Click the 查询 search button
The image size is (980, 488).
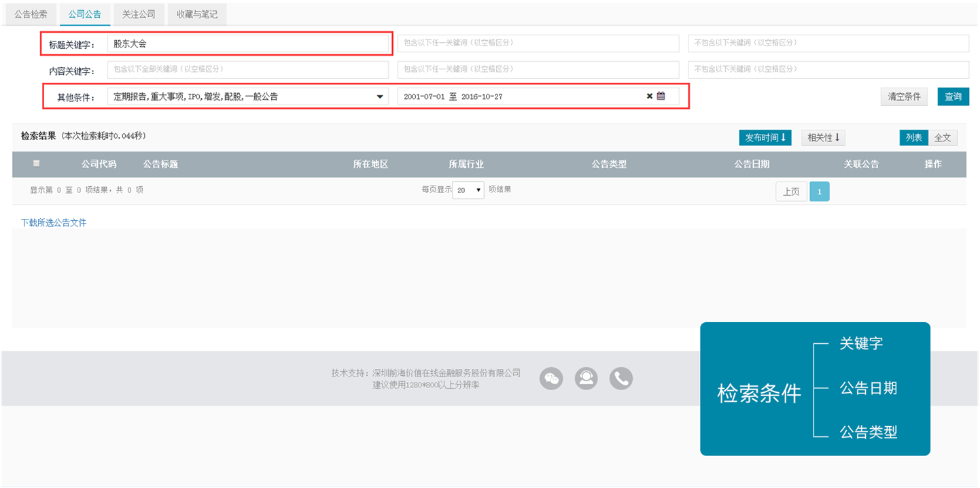953,97
